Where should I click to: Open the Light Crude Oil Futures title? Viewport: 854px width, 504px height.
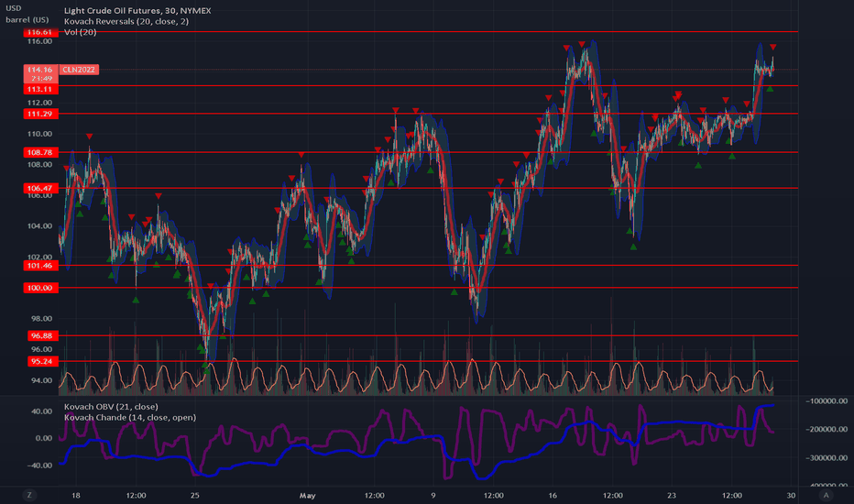click(137, 10)
